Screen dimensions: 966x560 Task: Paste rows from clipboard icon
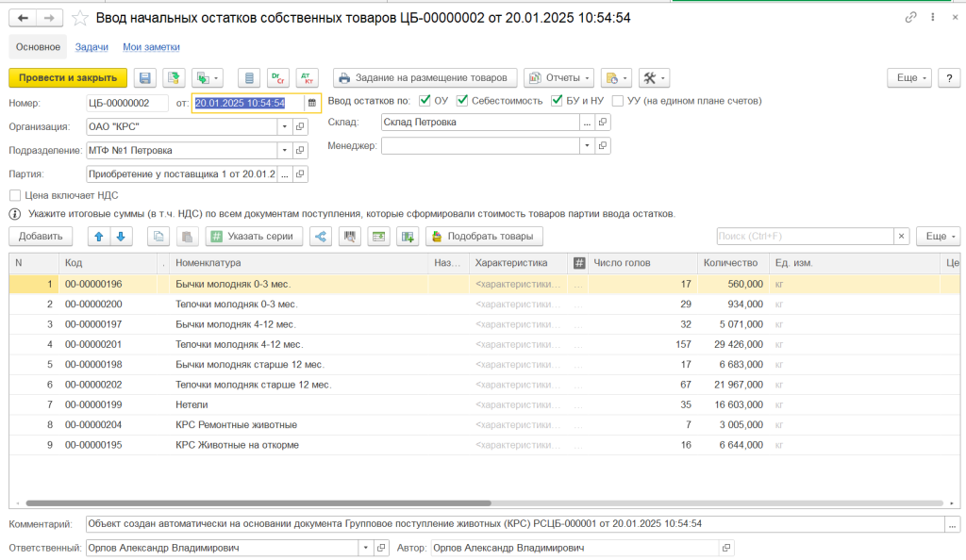tap(188, 237)
